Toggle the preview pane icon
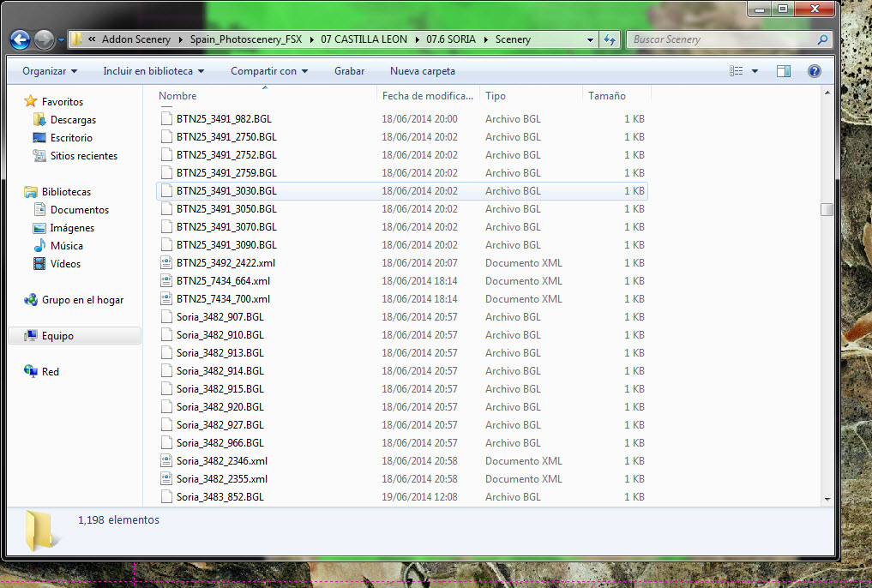 pos(783,71)
